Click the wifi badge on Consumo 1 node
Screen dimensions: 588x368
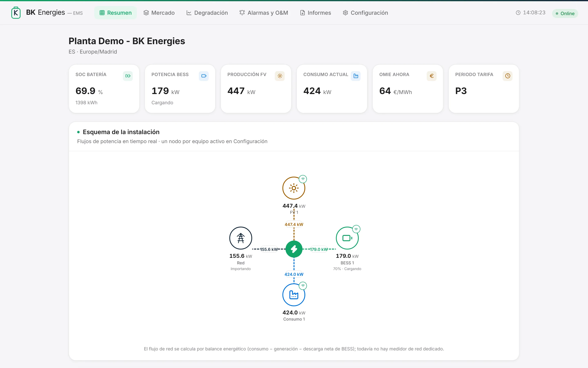(x=303, y=286)
